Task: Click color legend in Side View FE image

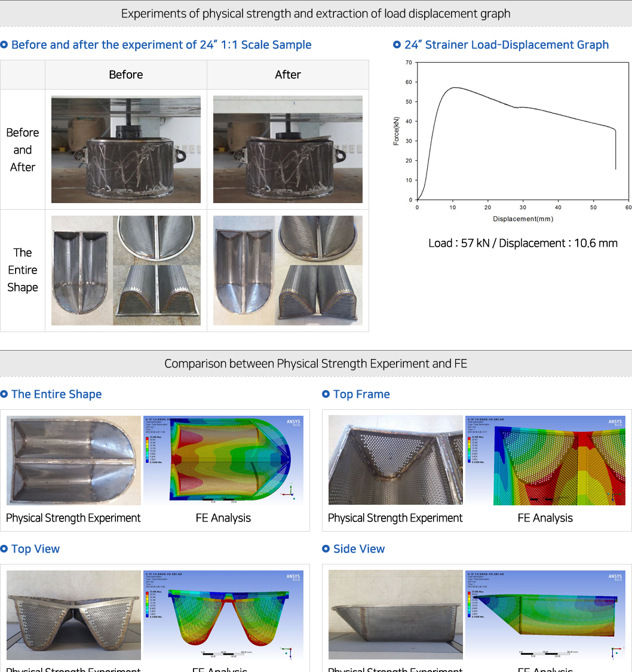Action: point(475,605)
